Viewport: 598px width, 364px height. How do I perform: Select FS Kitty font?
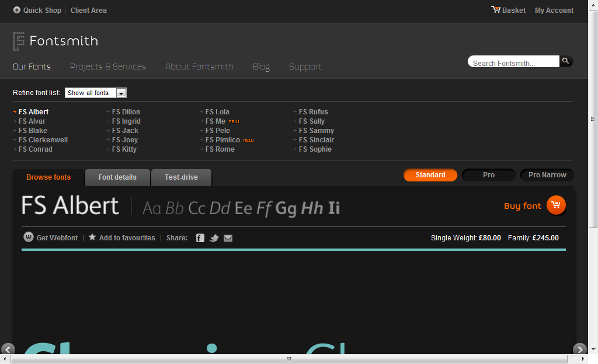coord(124,149)
